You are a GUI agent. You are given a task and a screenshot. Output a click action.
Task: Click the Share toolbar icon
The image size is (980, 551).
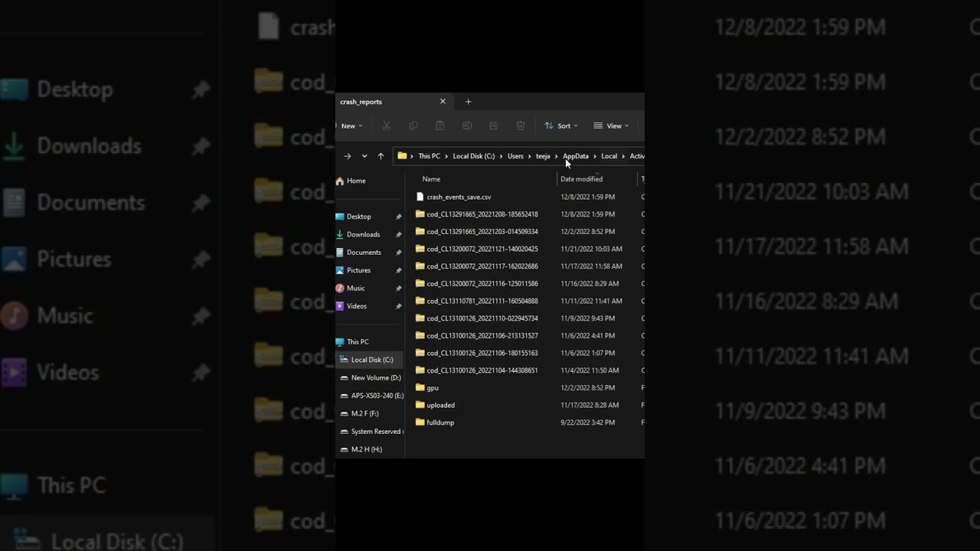tap(494, 126)
